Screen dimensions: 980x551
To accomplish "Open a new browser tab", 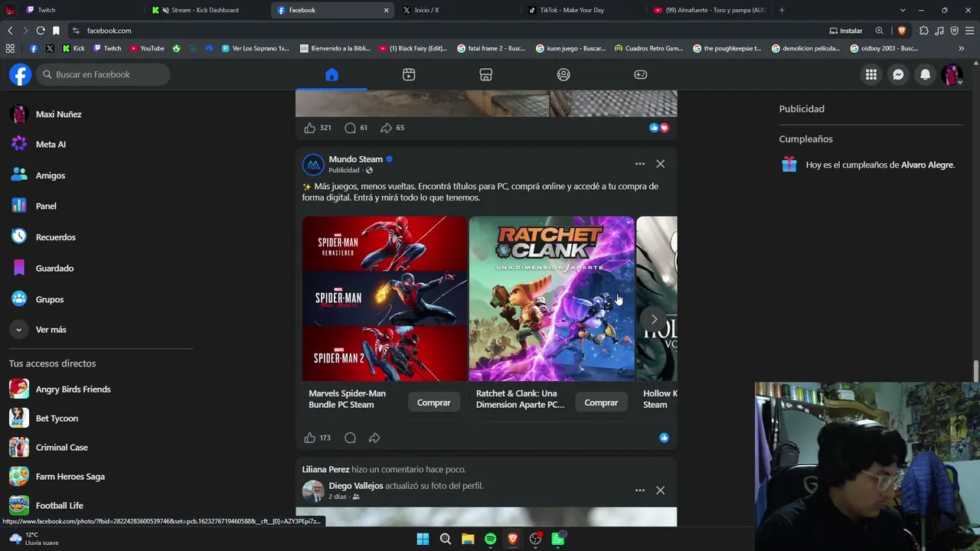I will [x=782, y=10].
